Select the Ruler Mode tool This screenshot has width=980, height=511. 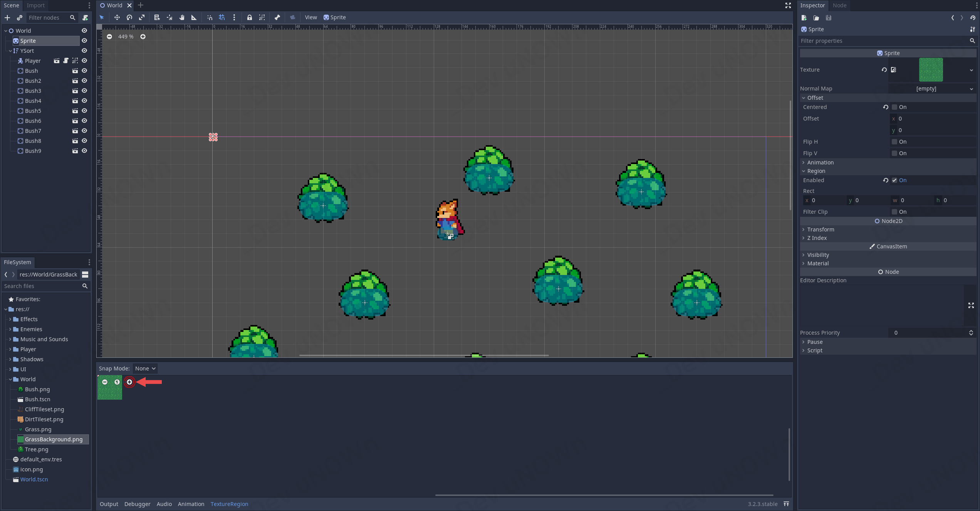tap(194, 17)
